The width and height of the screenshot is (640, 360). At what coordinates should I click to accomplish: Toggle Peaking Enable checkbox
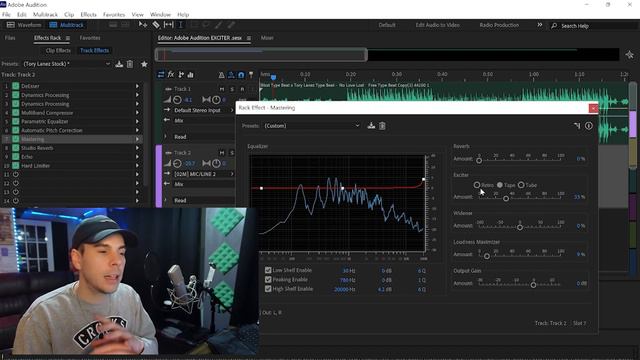coord(268,280)
